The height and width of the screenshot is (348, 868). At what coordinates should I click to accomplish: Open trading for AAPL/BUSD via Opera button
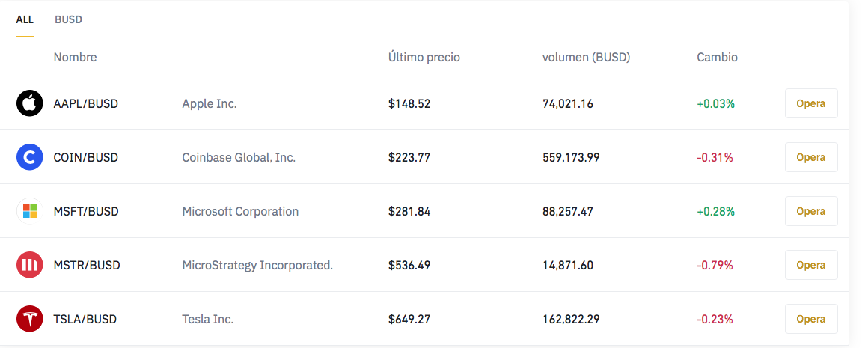coord(811,103)
